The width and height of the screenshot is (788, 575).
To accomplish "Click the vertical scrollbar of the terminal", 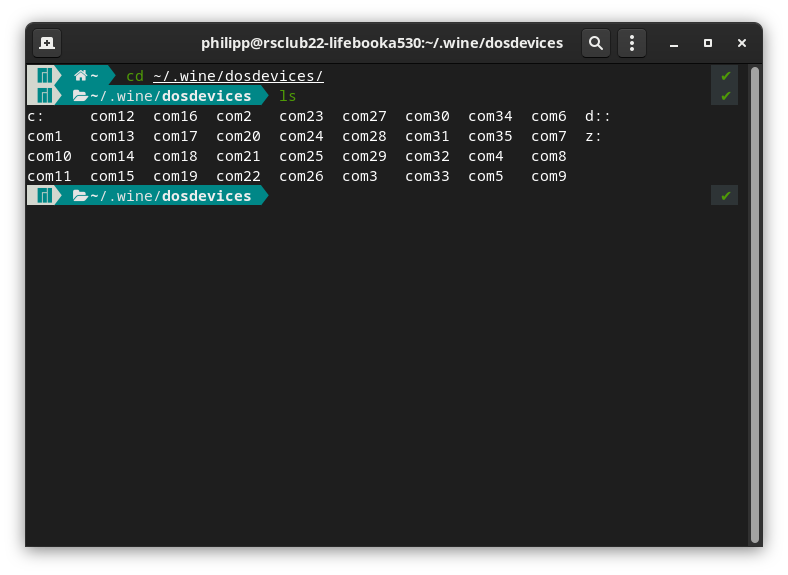I will 754,305.
